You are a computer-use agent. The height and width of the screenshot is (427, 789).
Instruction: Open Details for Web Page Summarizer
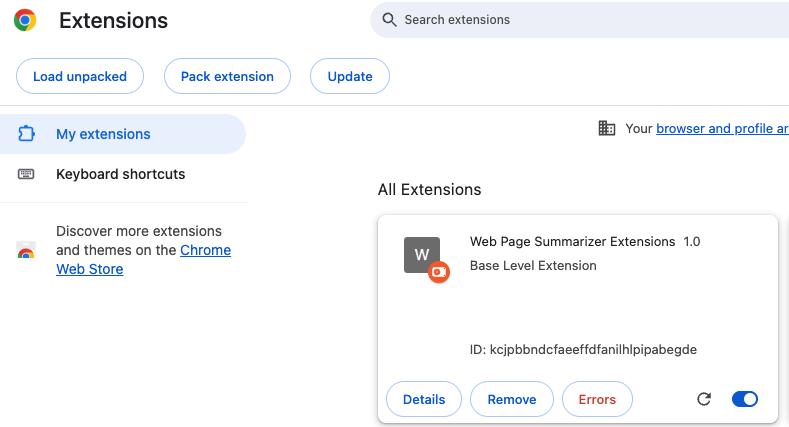[x=424, y=399]
